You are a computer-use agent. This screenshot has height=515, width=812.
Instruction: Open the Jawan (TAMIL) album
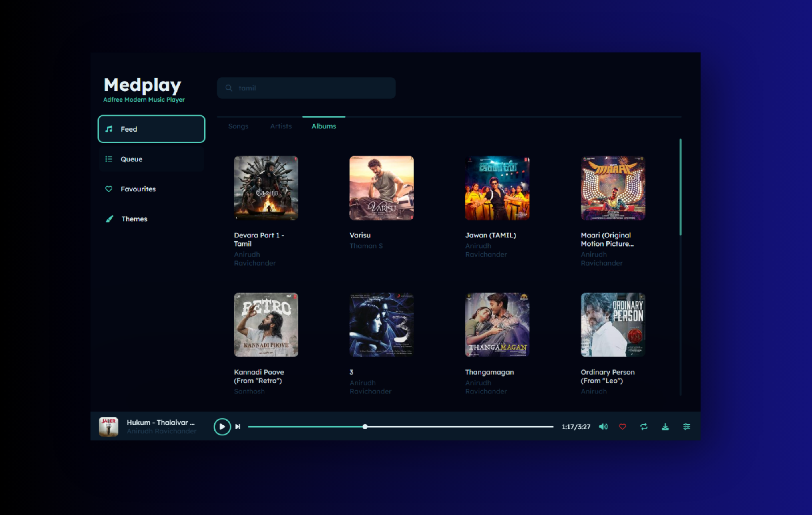pos(497,188)
